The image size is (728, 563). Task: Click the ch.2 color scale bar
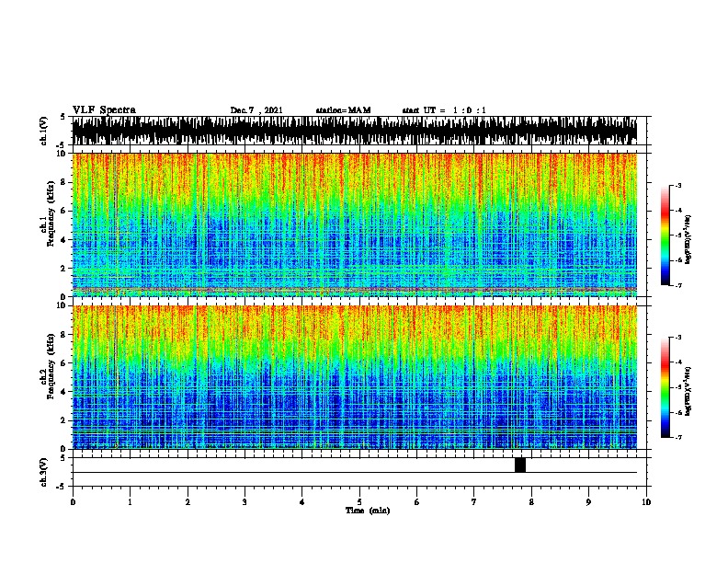pyautogui.click(x=665, y=387)
